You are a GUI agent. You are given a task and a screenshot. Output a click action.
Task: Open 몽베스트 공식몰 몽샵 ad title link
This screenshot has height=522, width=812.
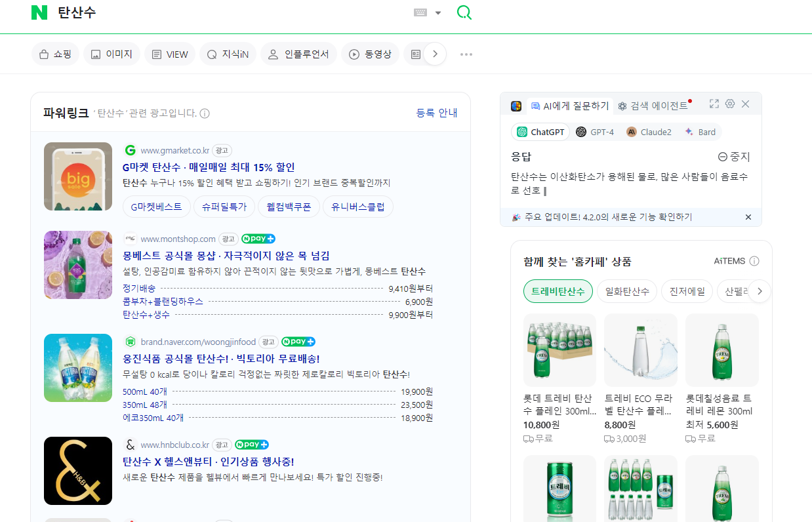pyautogui.click(x=226, y=256)
